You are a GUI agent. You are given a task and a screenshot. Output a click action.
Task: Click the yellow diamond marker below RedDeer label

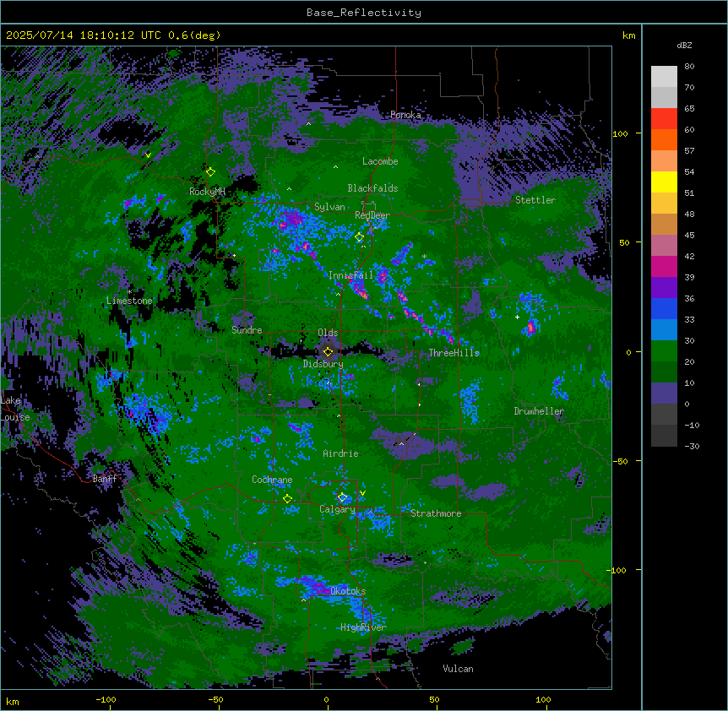(x=359, y=237)
